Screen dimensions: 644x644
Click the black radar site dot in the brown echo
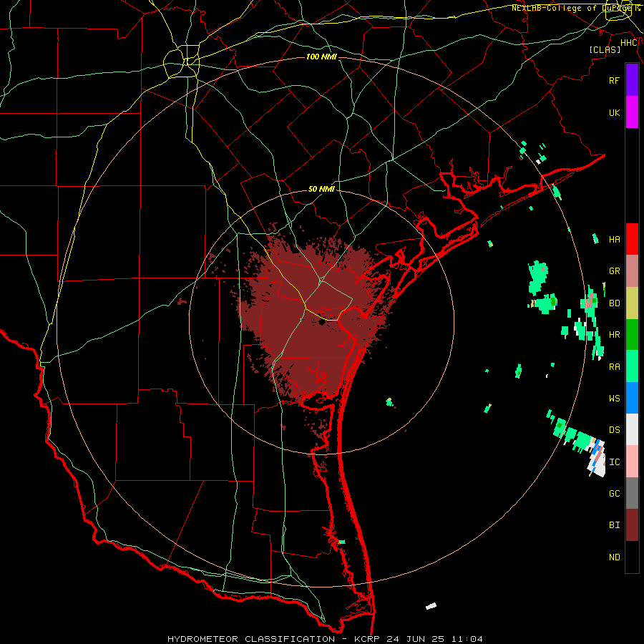click(321, 323)
